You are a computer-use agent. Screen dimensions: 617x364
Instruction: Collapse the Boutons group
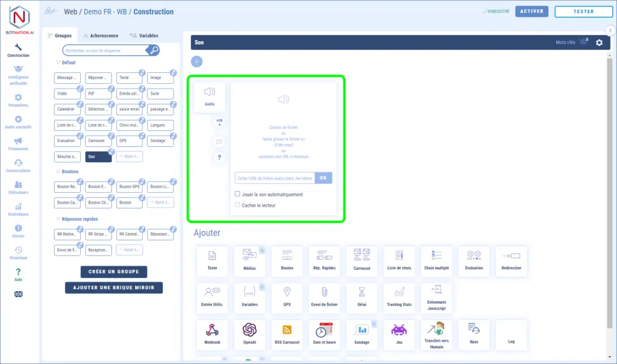[x=58, y=172]
